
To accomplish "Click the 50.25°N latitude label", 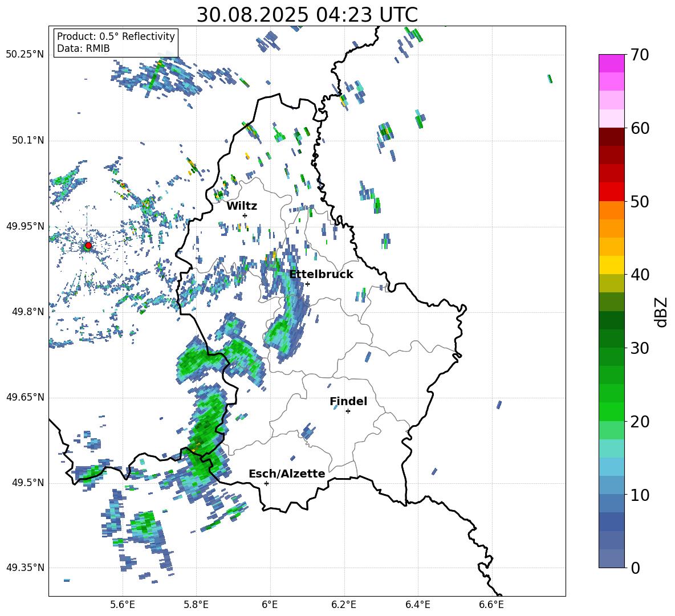I will point(25,55).
